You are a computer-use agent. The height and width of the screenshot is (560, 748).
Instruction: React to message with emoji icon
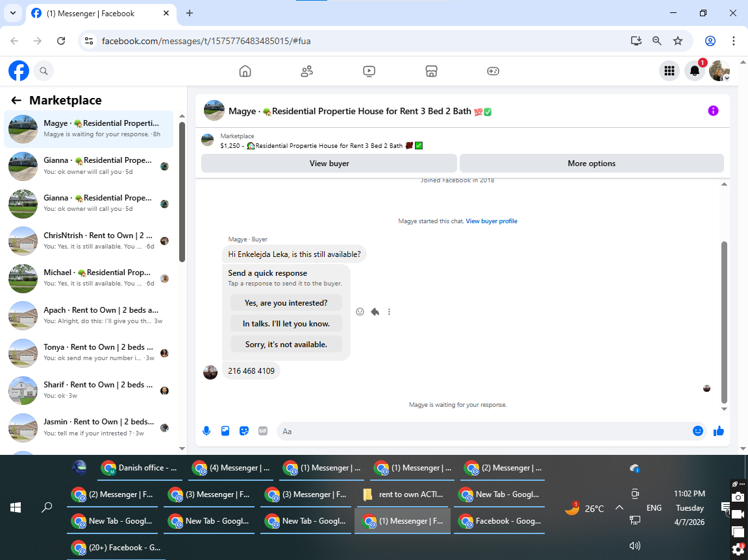[x=360, y=311]
